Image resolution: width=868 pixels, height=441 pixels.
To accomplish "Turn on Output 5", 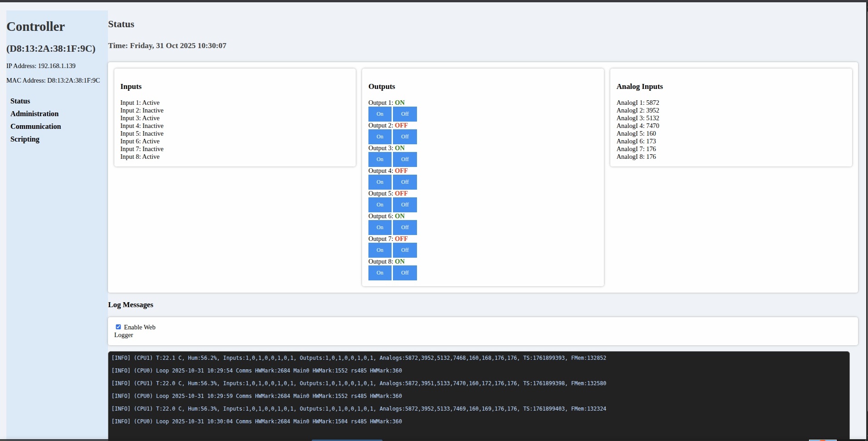I will [380, 205].
